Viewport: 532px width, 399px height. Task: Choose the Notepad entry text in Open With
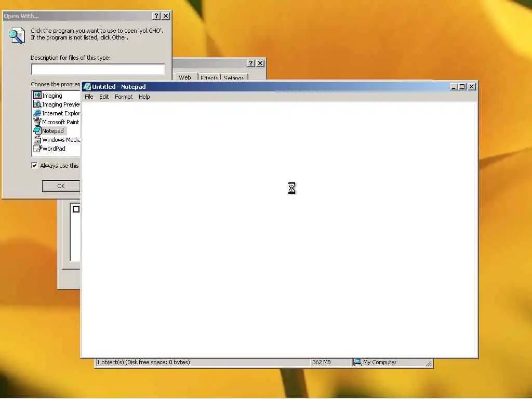pos(53,131)
